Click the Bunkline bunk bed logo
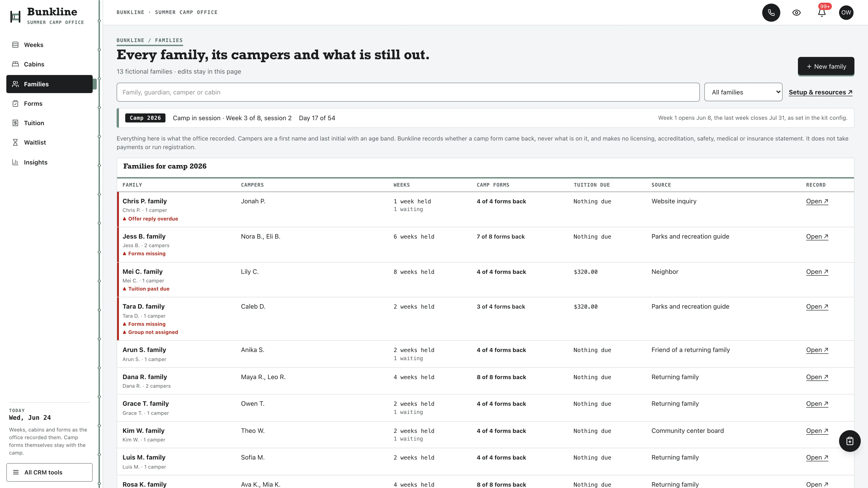Image resolution: width=868 pixels, height=488 pixels. [15, 16]
